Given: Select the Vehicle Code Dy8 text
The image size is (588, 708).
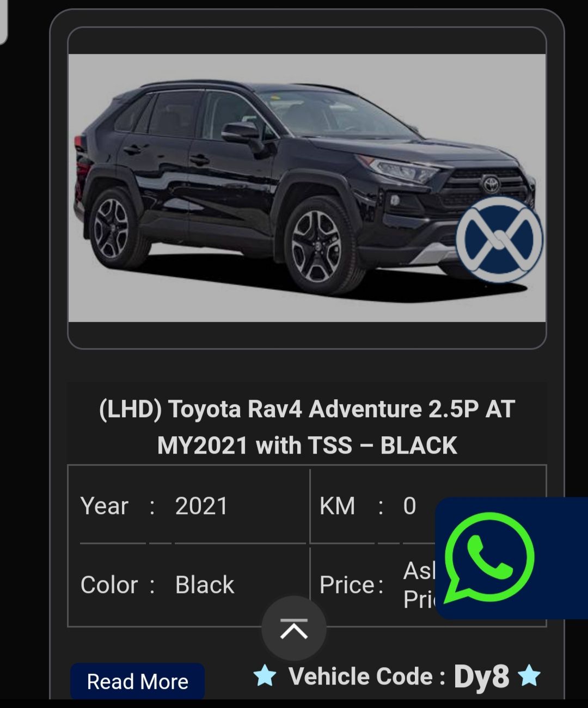Looking at the screenshot, I should [399, 676].
